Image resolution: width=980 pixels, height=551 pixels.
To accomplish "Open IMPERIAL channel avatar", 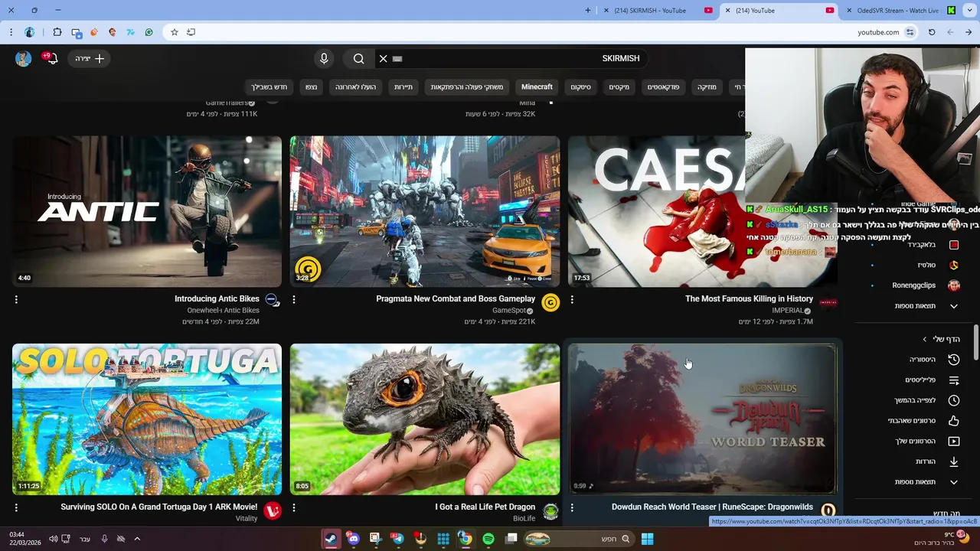I will tap(828, 302).
